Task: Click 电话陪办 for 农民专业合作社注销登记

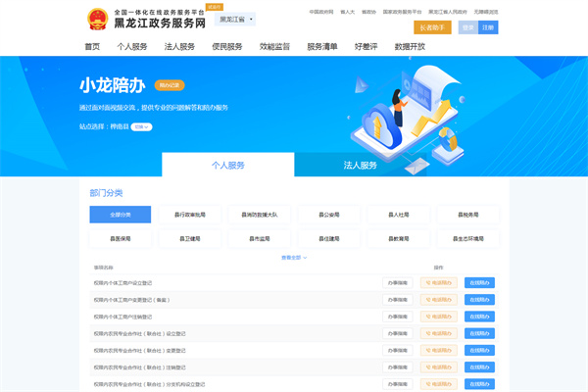Action: coord(439,367)
